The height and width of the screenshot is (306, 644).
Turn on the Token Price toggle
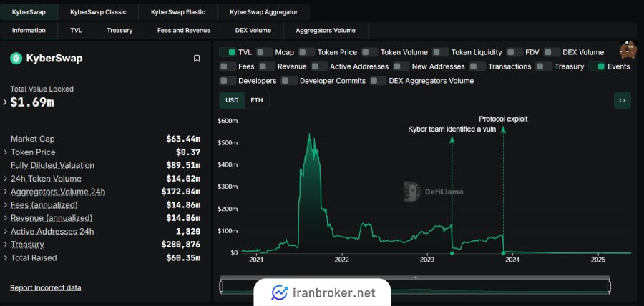tap(307, 52)
